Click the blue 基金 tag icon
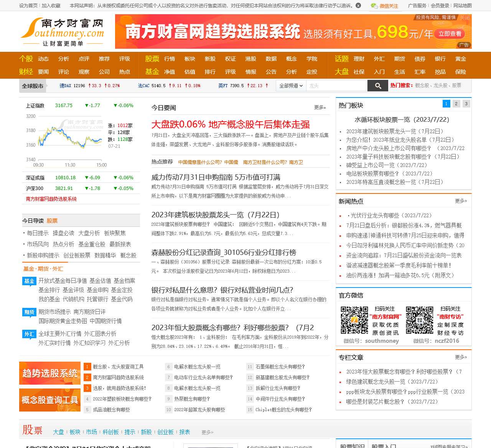This screenshot has height=448, width=491. [29, 281]
